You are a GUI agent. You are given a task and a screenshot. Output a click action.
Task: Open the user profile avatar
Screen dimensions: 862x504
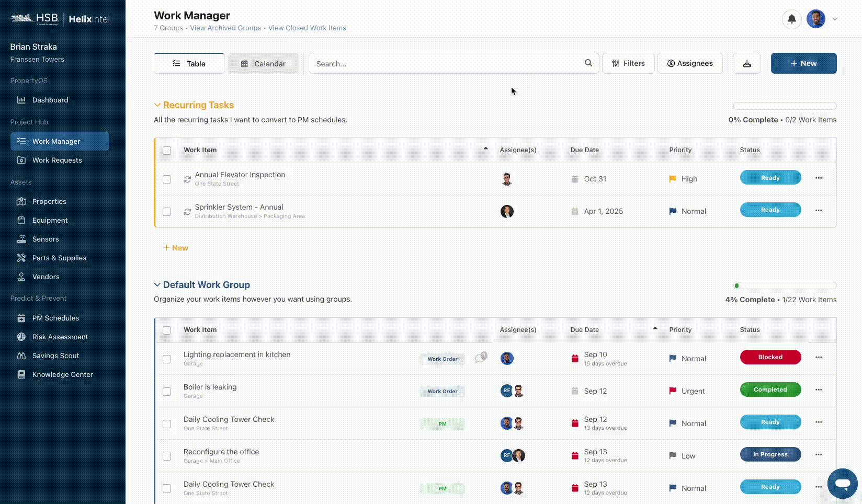pos(816,19)
